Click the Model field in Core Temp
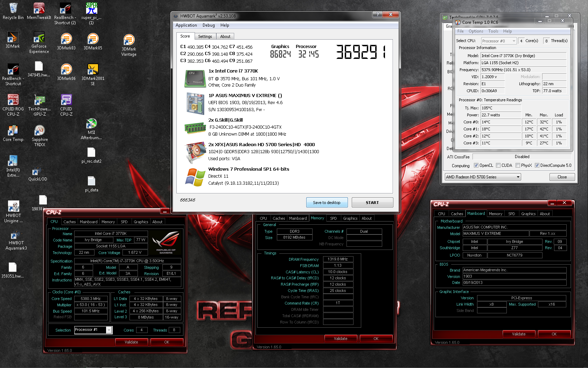The height and width of the screenshot is (368, 588). (524, 56)
